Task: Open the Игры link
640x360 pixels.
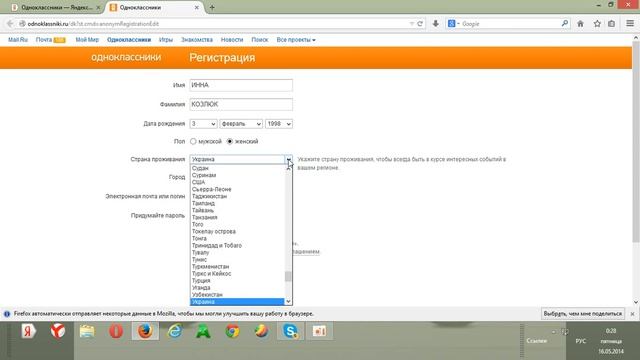Action: click(166, 40)
